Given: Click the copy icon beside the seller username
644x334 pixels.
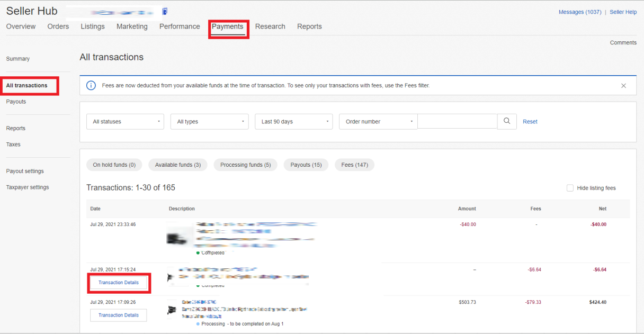Looking at the screenshot, I should click(165, 12).
